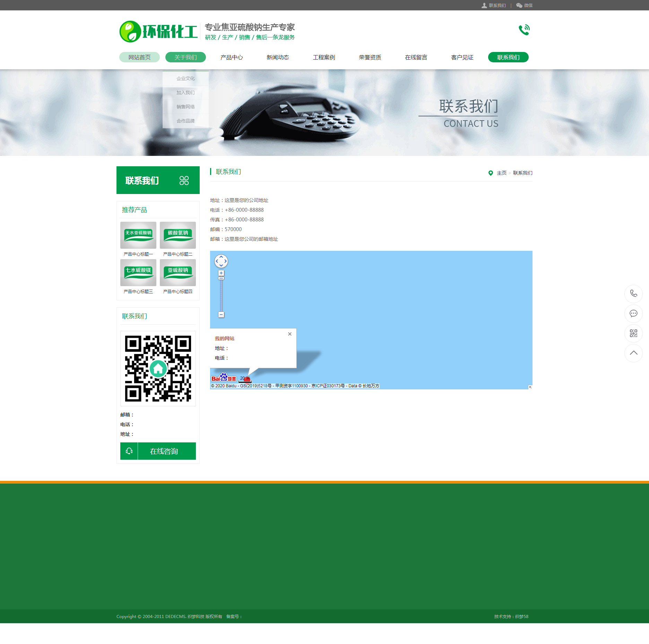Image resolution: width=649 pixels, height=644 pixels.
Task: Open the 七水硫酸镁 product thumbnail
Action: 138,273
